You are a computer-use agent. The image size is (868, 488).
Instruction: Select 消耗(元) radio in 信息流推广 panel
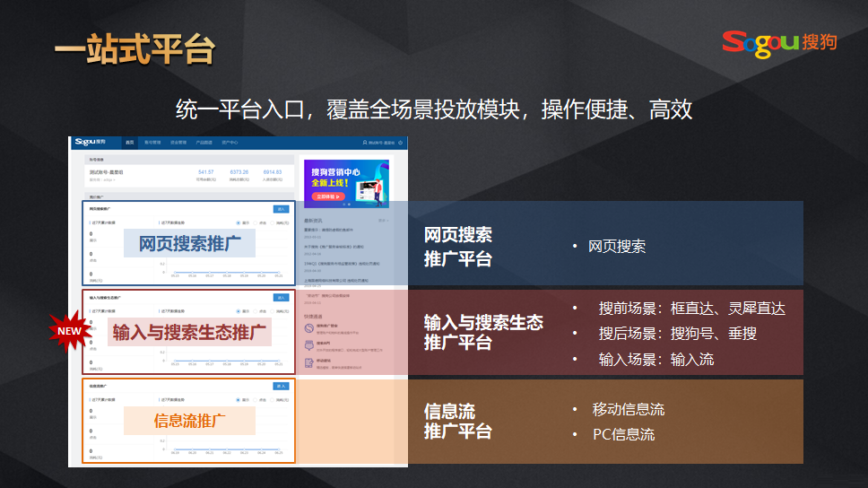[x=273, y=400]
